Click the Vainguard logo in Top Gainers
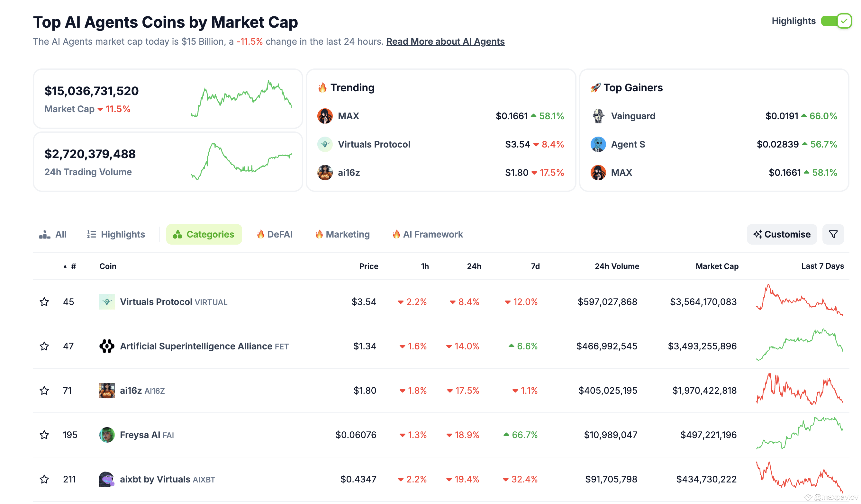Screen dimensions: 861x504 click(x=598, y=116)
